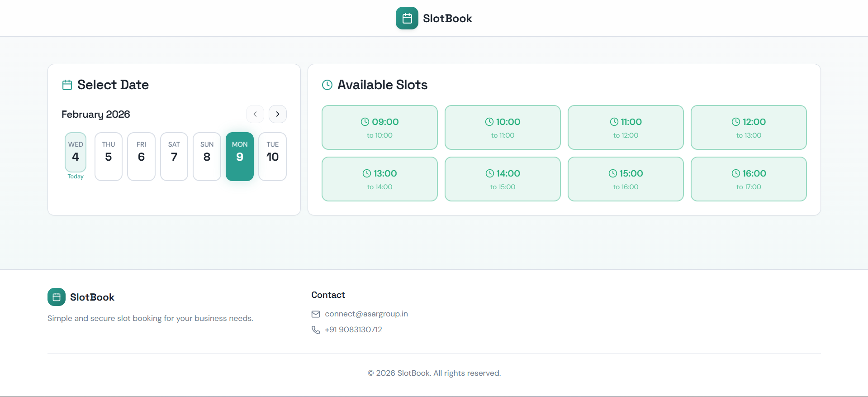
Task: Click the SlotBook footer logo icon
Action: (57, 297)
